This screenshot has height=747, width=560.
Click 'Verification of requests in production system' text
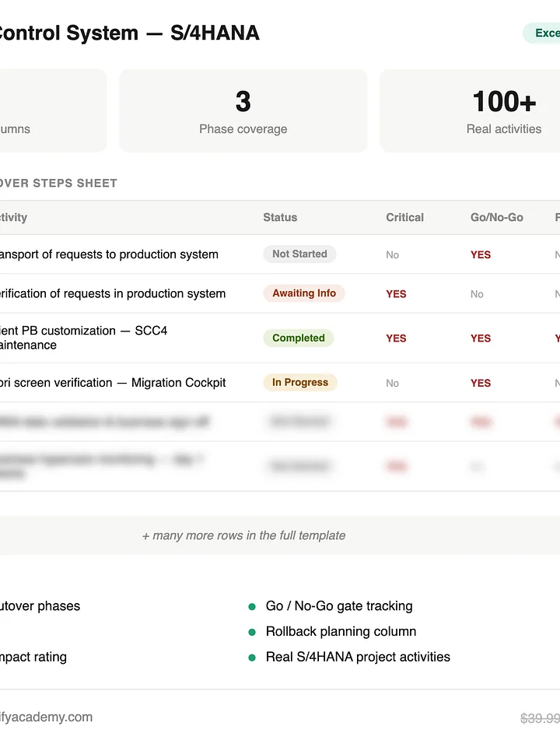click(113, 293)
